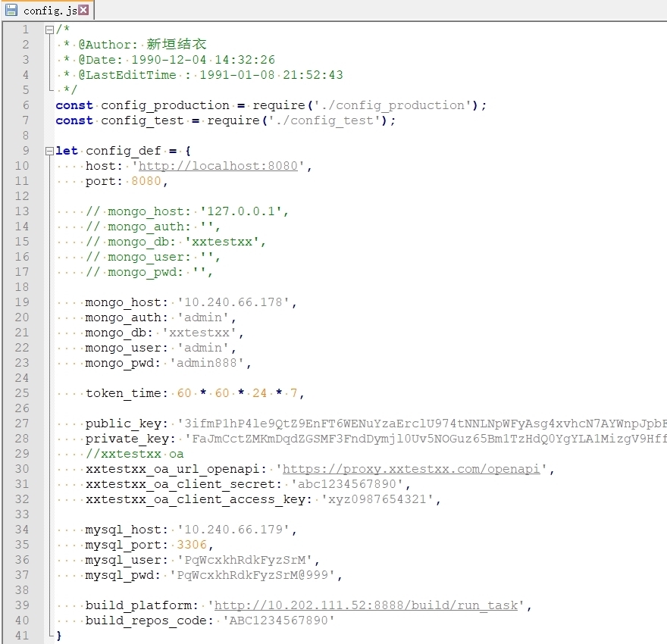667x644 pixels.
Task: Click the @LastEditTime text
Action: (127, 75)
